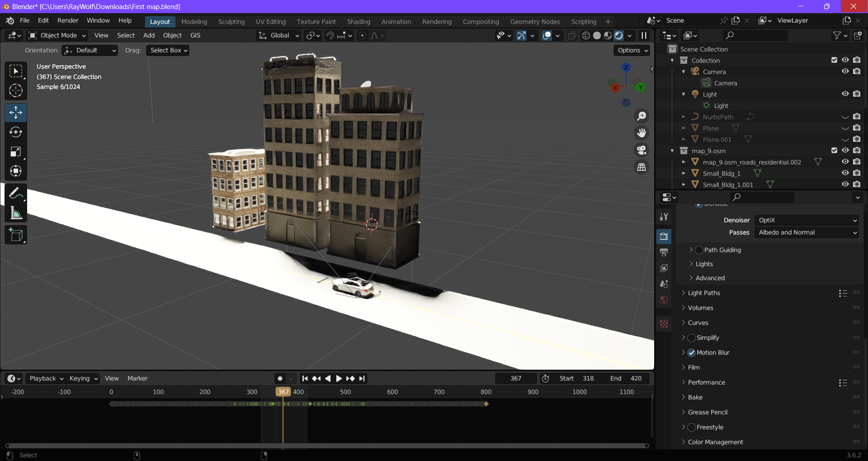Expand the Light Paths panel

(703, 293)
